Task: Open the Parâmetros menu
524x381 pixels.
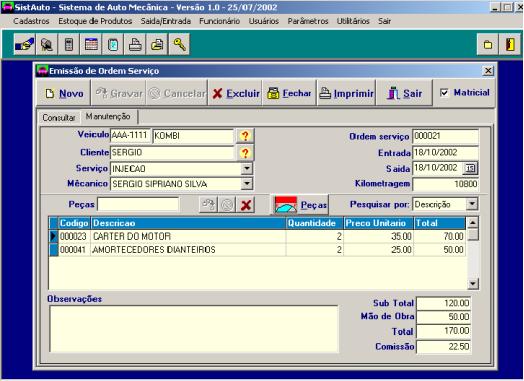Action: 308,21
